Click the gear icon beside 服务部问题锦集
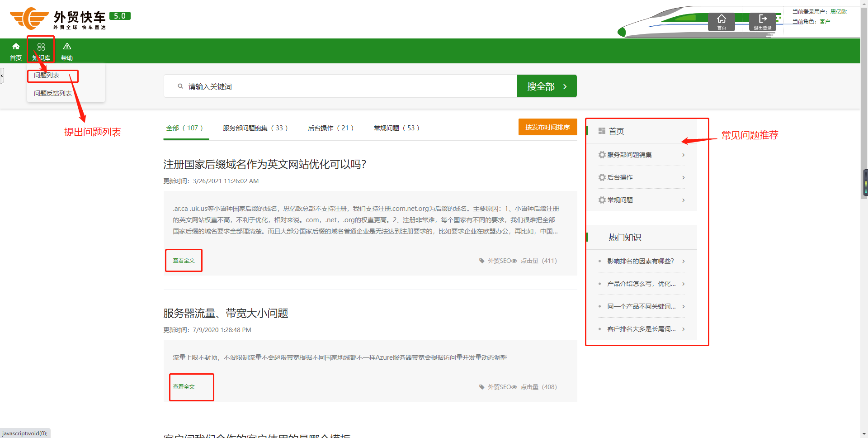The image size is (868, 438). click(x=602, y=155)
